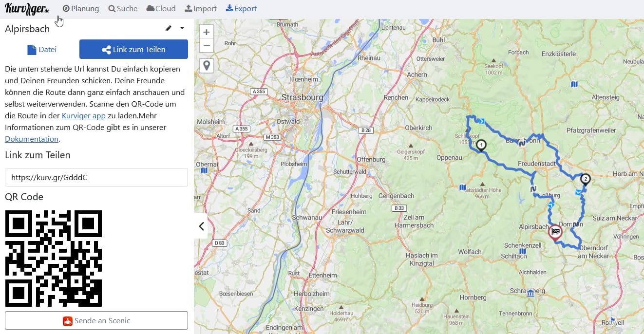Image resolution: width=644 pixels, height=334 pixels.
Task: Click the B 33 road shield
Action: (399, 208)
